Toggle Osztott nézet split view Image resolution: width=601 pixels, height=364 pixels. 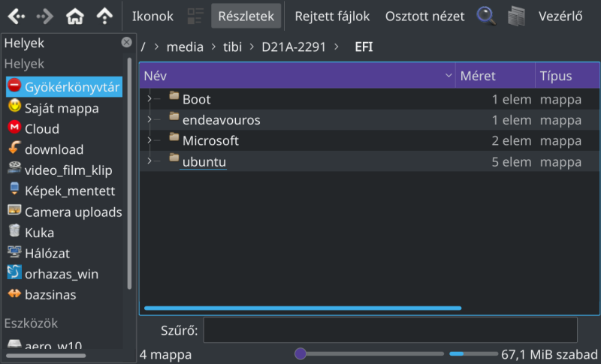point(424,16)
